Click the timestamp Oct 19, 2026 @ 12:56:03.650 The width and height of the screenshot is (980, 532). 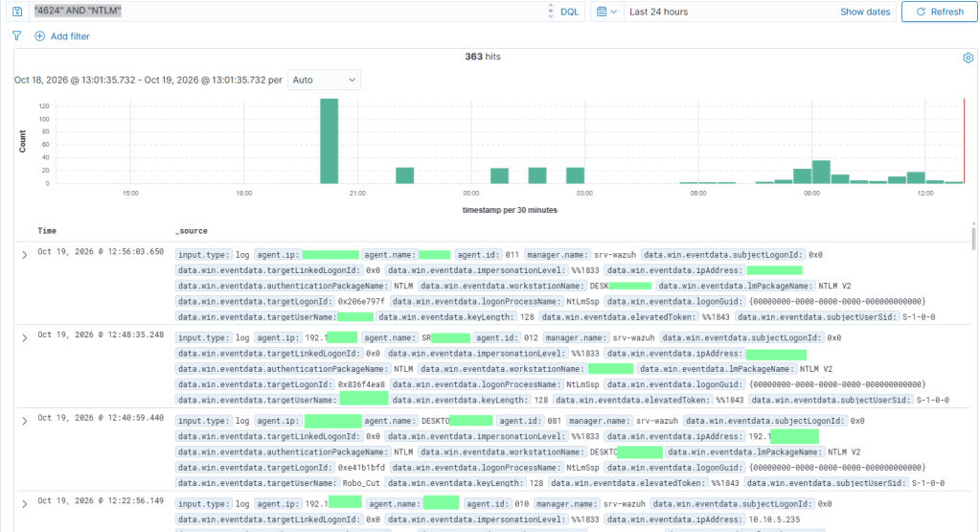pos(101,251)
